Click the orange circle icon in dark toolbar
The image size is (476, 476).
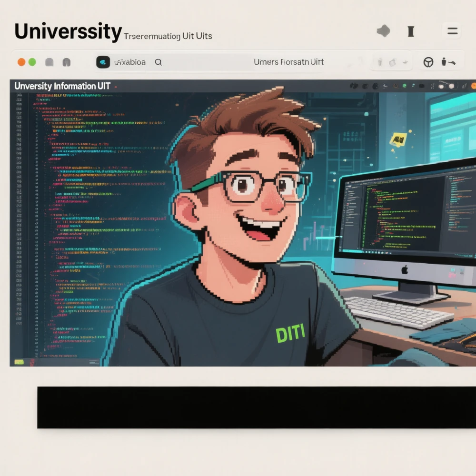tap(473, 86)
